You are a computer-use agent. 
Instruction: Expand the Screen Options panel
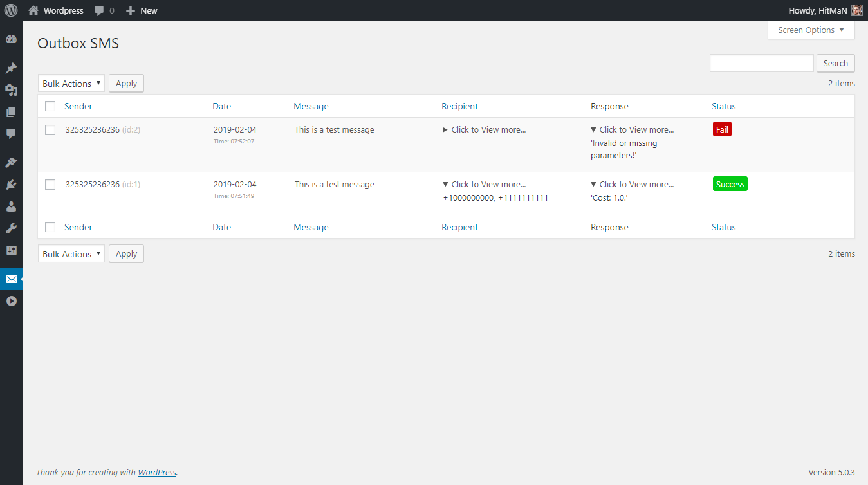click(811, 30)
